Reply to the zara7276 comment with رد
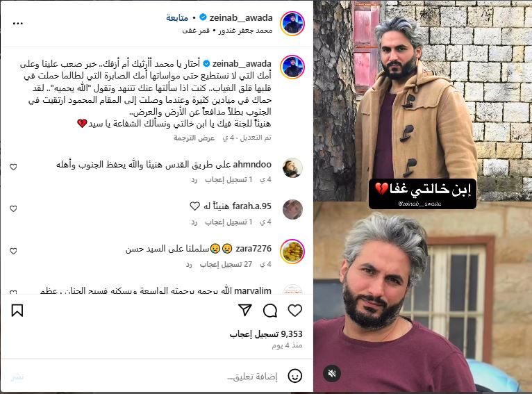The width and height of the screenshot is (532, 394). pos(189,264)
